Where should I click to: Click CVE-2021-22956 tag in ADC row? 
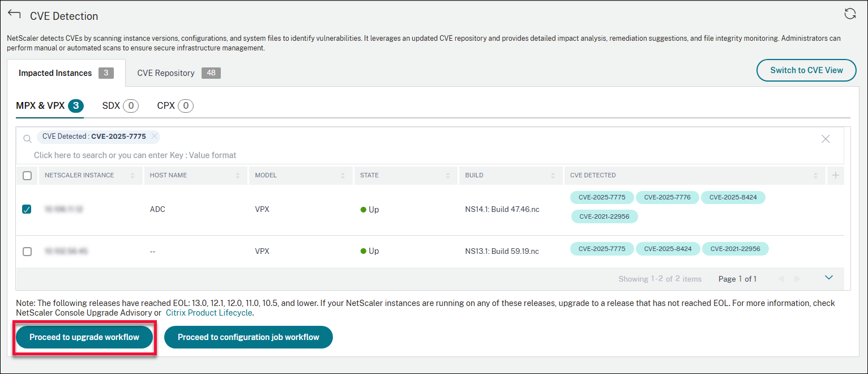pyautogui.click(x=604, y=216)
